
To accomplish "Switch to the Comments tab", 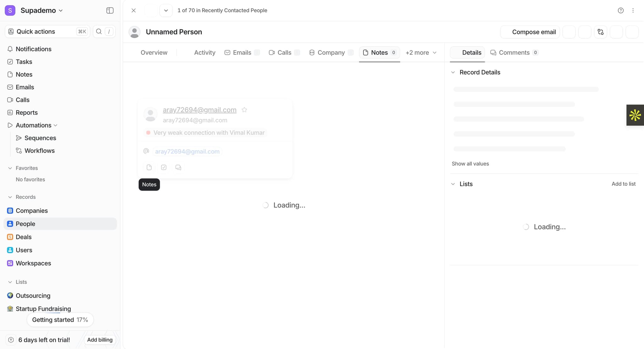I will (514, 53).
